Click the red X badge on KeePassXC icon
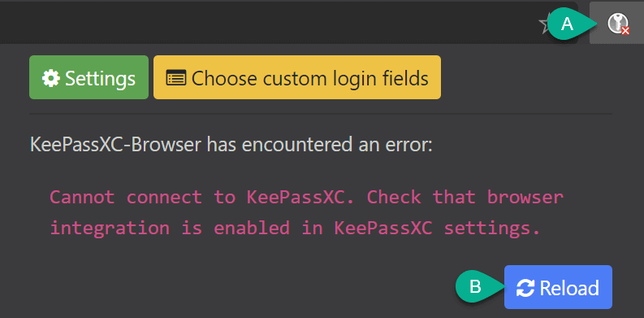The width and height of the screenshot is (644, 318). point(625,31)
